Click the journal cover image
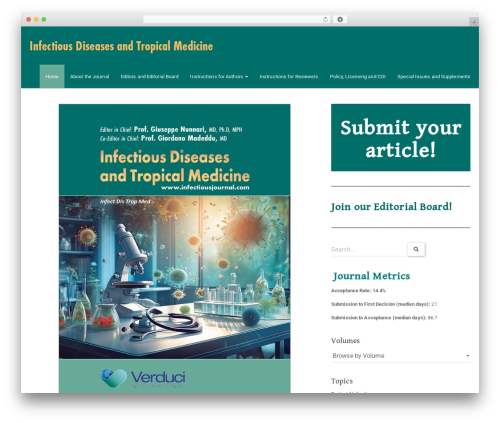This screenshot has width=500, height=423. (175, 248)
